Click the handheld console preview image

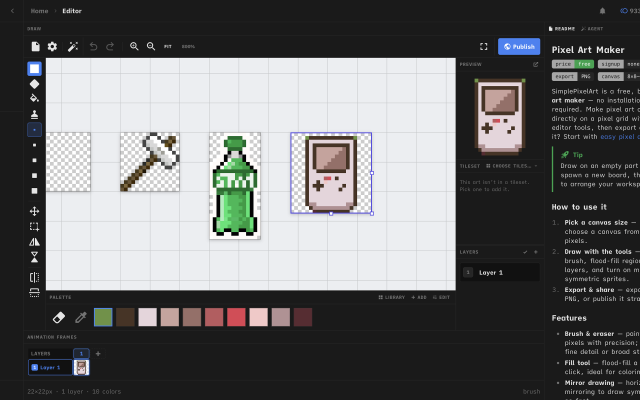500,117
